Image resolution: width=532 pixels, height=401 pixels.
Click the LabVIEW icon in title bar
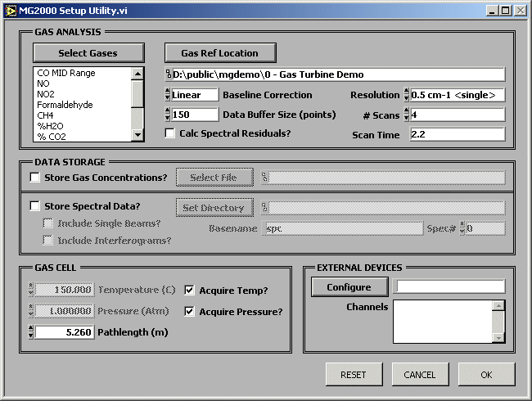point(11,11)
